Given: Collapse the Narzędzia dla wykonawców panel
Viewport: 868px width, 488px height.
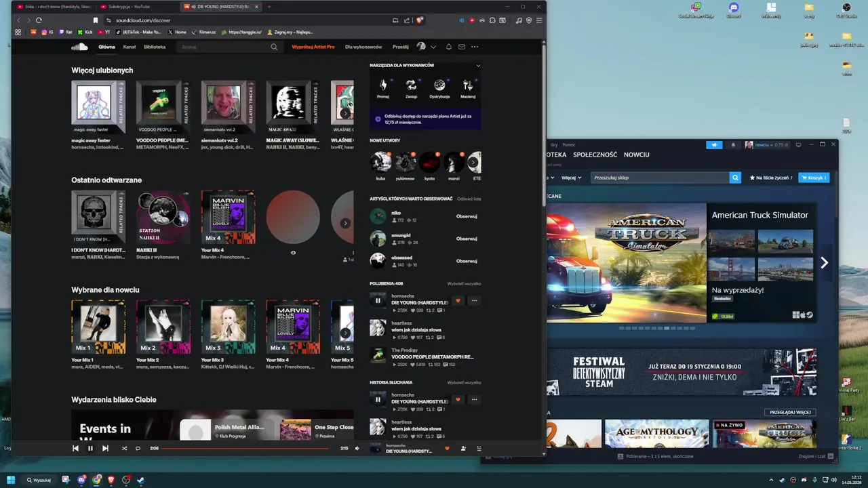Looking at the screenshot, I should [x=478, y=66].
